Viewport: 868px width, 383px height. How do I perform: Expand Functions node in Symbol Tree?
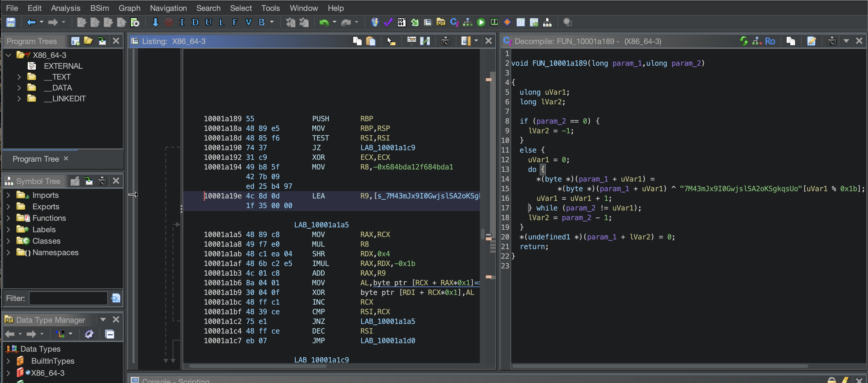[x=8, y=218]
